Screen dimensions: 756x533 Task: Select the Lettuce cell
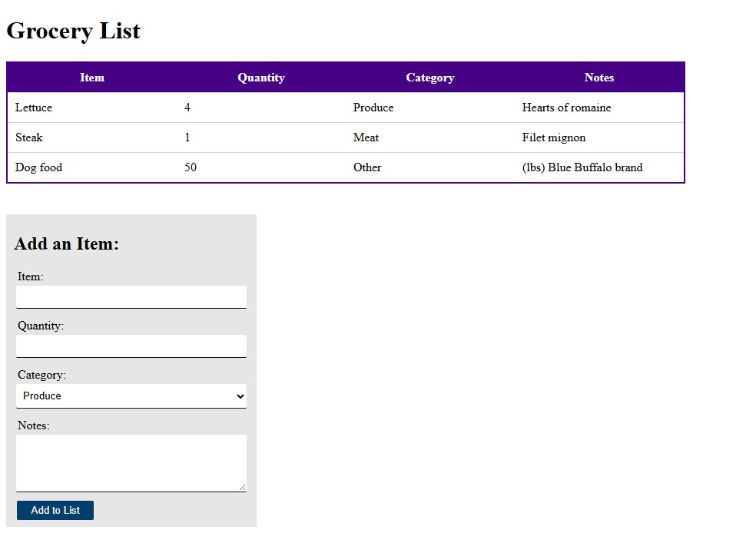click(x=92, y=108)
